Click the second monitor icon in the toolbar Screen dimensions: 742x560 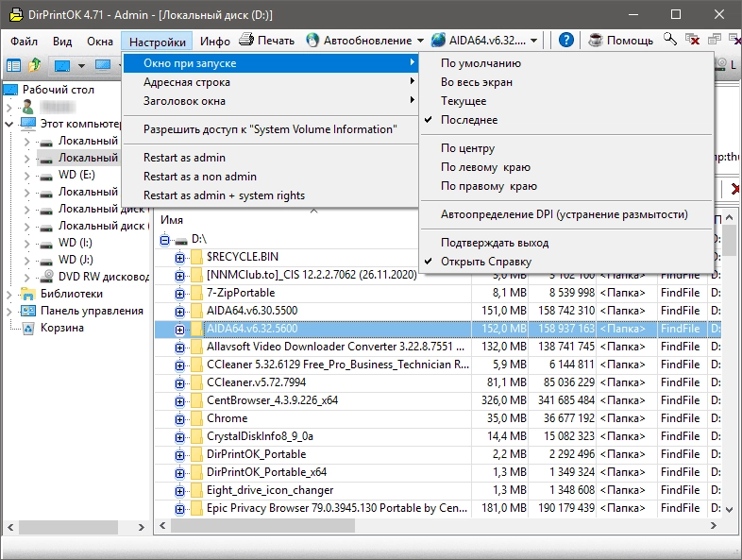click(103, 65)
